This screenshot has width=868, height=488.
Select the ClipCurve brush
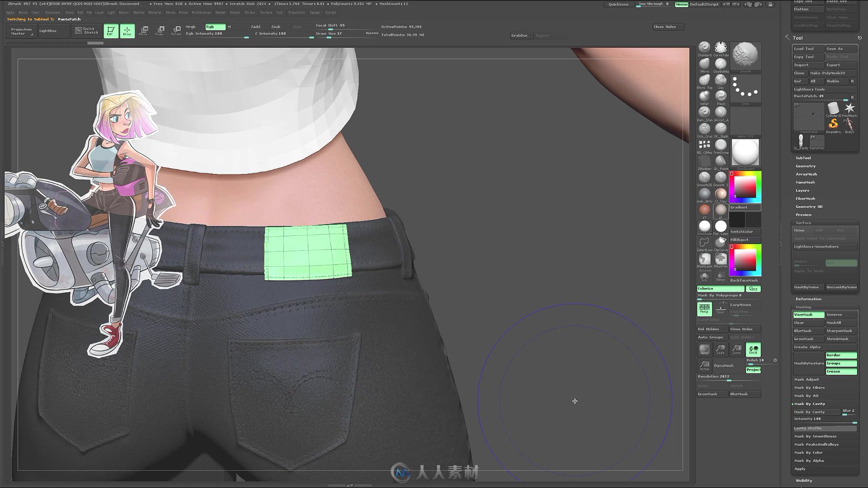(x=721, y=244)
